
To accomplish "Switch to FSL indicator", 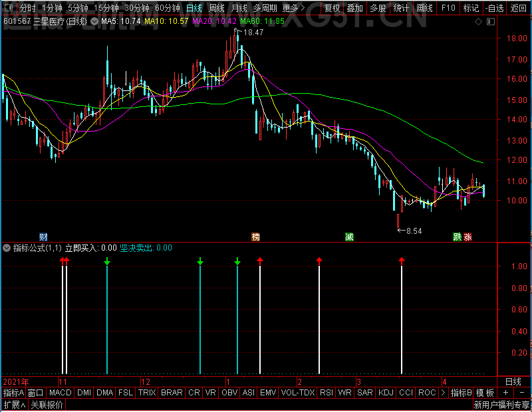I will (x=126, y=393).
